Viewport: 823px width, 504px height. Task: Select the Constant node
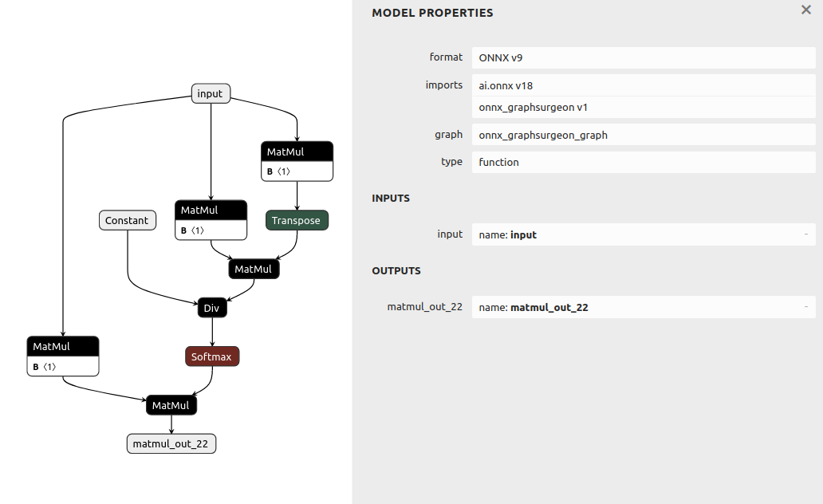[128, 220]
